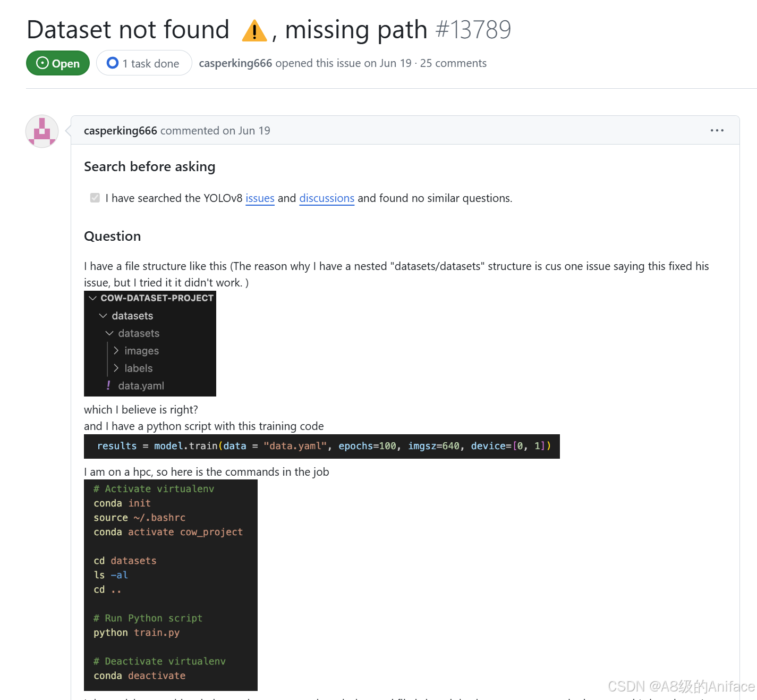
Task: Expand the labels folder in the file tree
Action: point(116,368)
